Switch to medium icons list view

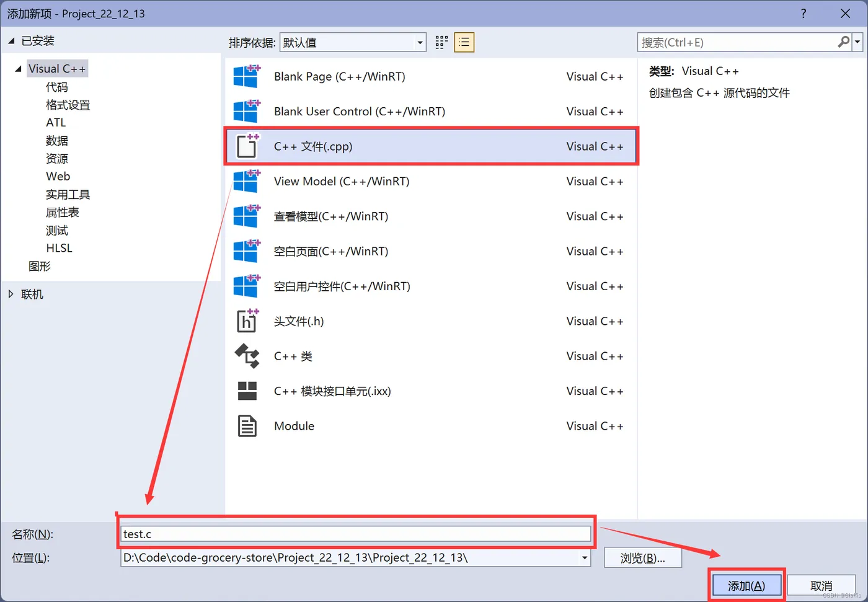click(464, 42)
